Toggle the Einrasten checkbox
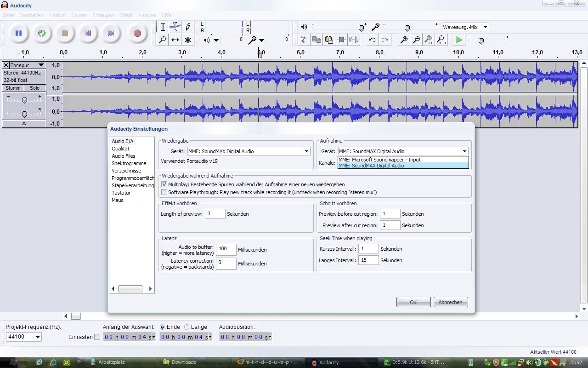Image resolution: width=588 pixels, height=368 pixels. click(x=97, y=337)
